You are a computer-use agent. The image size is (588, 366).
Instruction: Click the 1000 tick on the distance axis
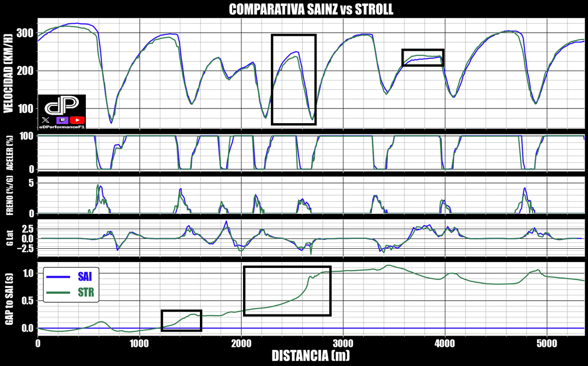click(140, 343)
